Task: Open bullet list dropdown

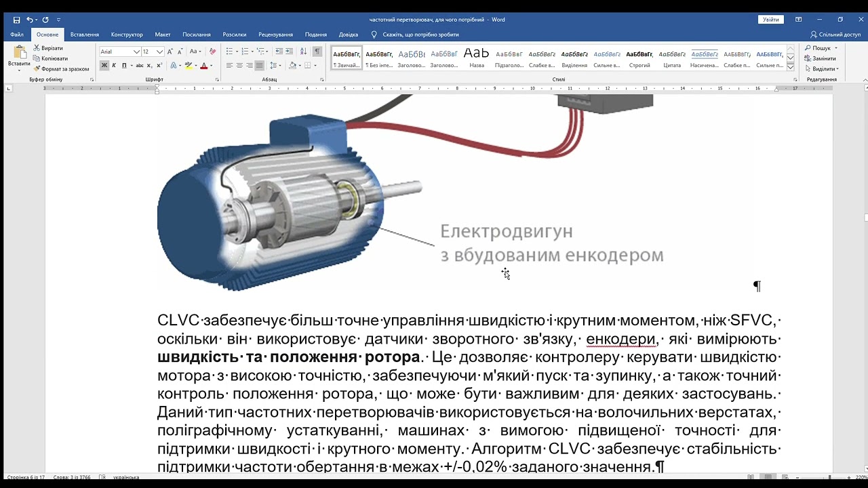Action: pyautogui.click(x=237, y=52)
